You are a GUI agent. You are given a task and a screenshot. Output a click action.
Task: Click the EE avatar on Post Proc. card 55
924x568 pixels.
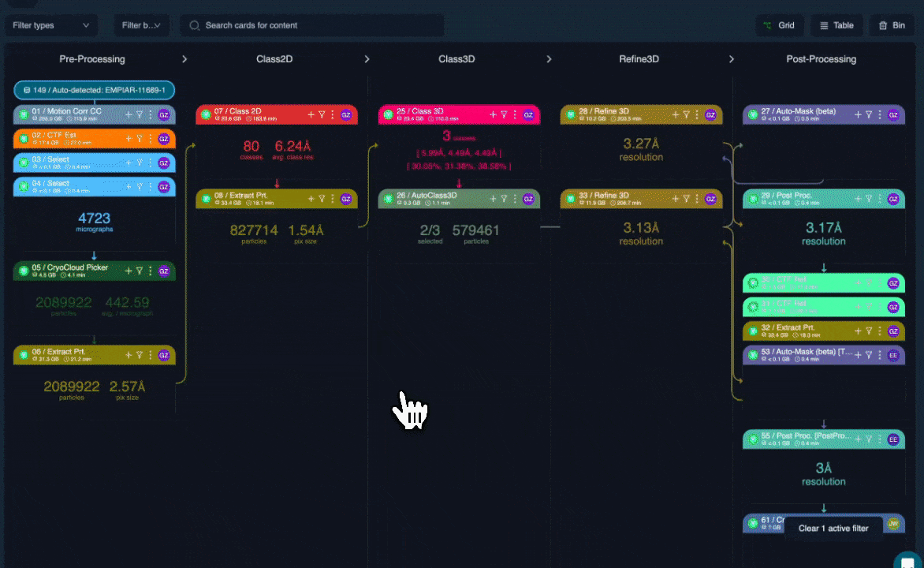click(x=893, y=439)
